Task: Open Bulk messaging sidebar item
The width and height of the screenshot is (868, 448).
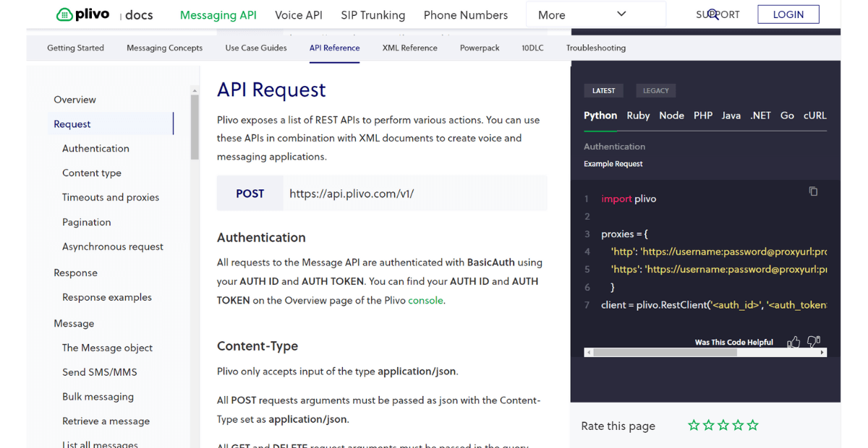Action: click(x=98, y=397)
